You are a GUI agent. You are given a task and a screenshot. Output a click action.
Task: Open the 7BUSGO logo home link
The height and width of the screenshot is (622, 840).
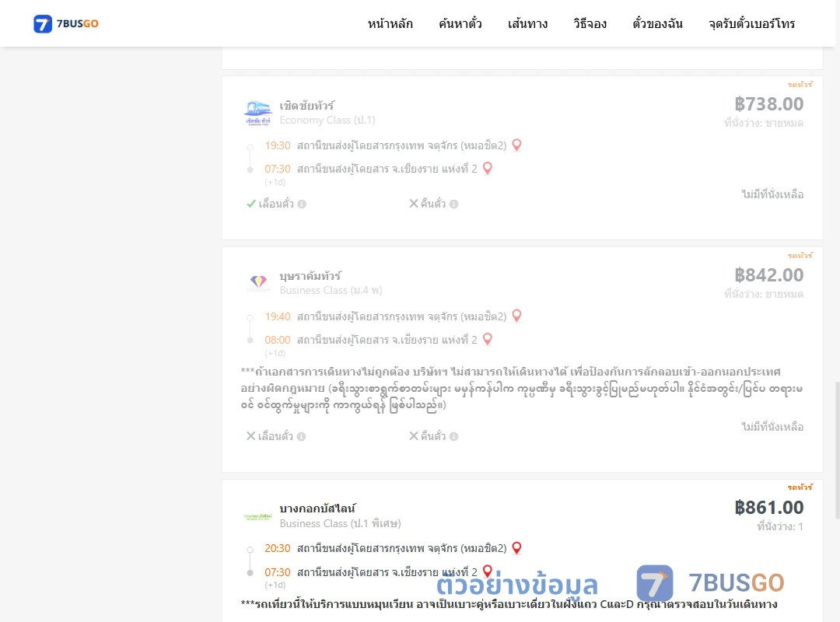coord(66,23)
